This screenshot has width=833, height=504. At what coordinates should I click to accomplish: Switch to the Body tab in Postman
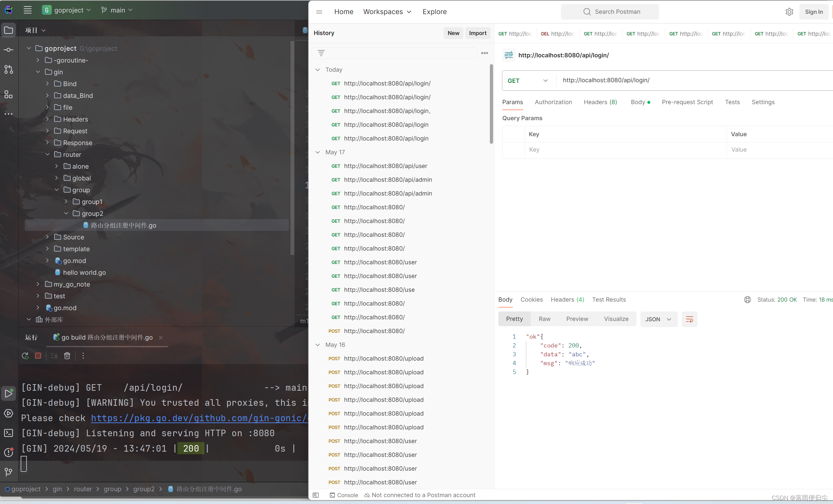coord(637,102)
